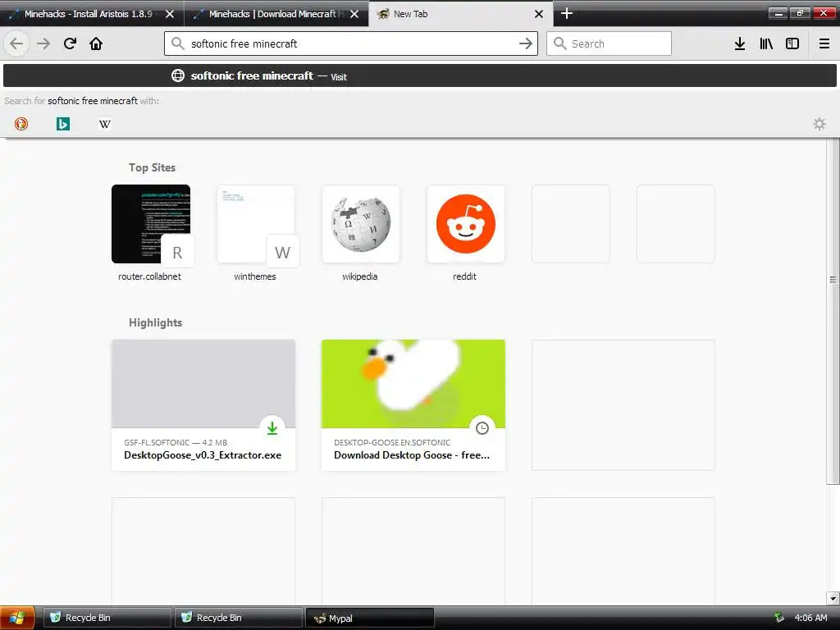The image size is (840, 630).
Task: Open a new tab with plus button
Action: [x=567, y=13]
